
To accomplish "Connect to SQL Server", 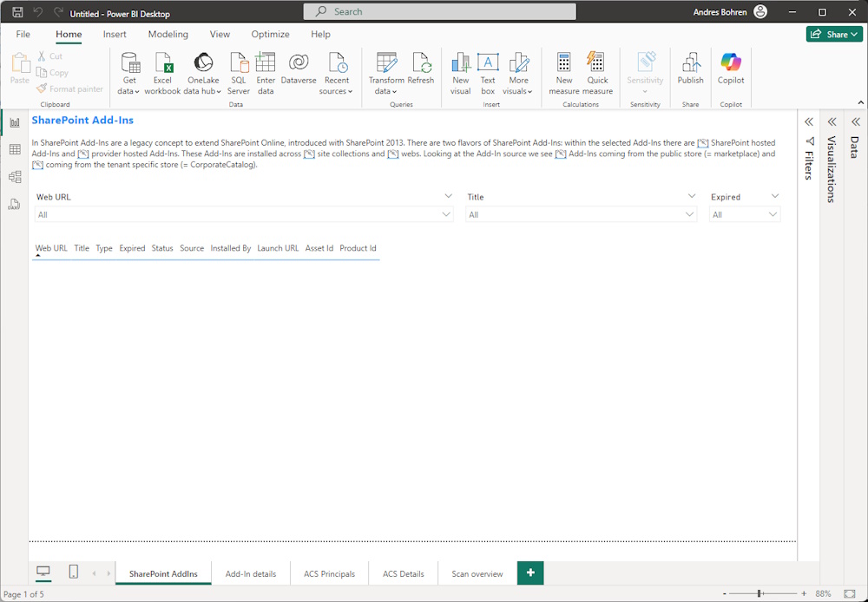I will click(x=239, y=74).
